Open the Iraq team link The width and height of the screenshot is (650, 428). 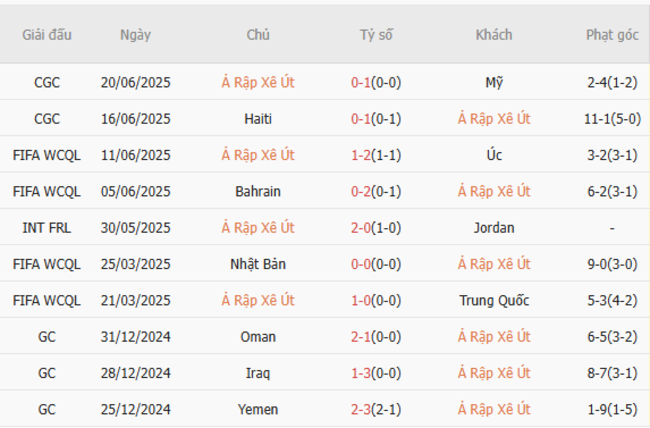tap(258, 373)
